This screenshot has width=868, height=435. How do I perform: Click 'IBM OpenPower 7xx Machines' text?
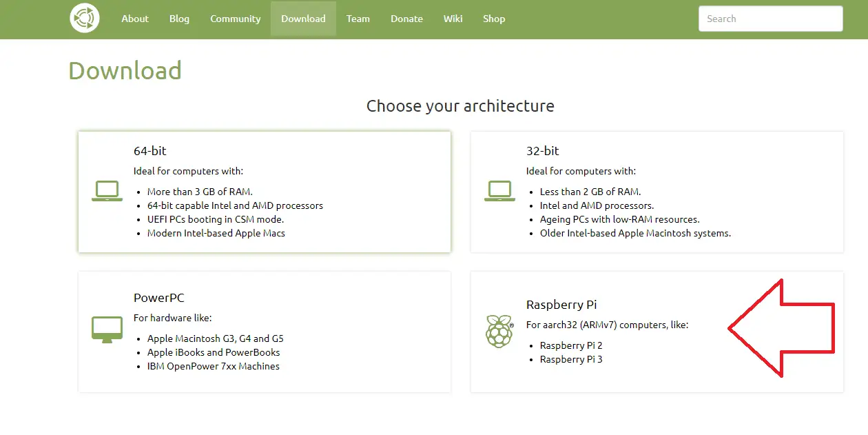click(214, 366)
